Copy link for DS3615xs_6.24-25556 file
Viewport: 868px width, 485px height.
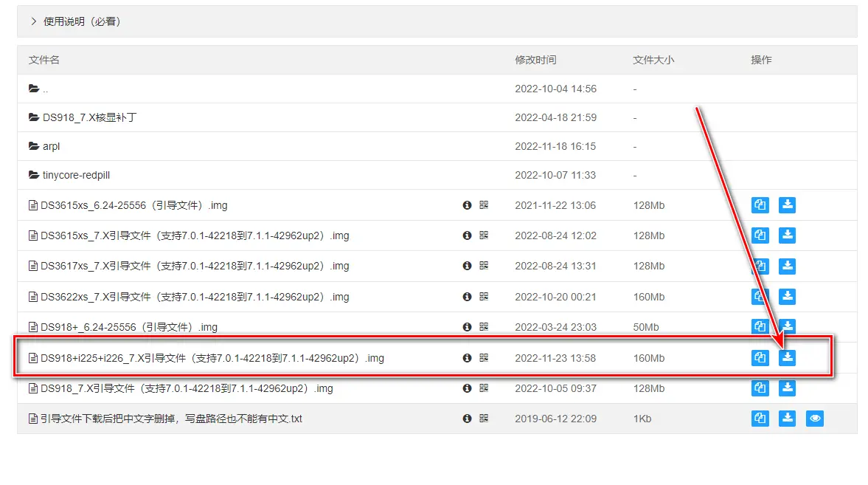tap(760, 205)
